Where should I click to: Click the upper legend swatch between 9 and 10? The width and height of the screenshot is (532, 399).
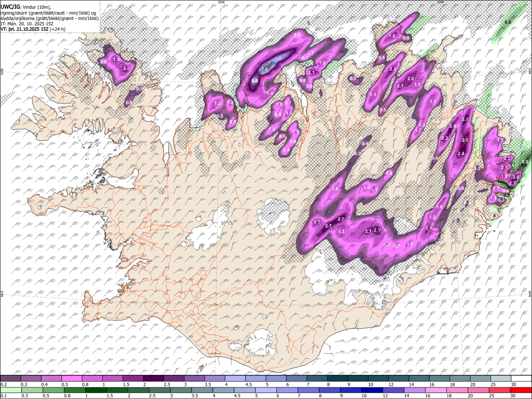click(358, 379)
